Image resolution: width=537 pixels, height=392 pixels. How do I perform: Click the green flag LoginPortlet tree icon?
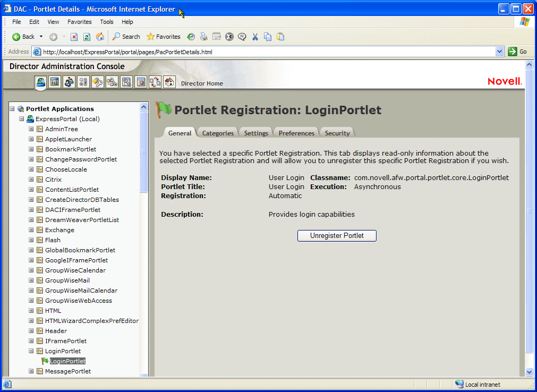pos(45,361)
